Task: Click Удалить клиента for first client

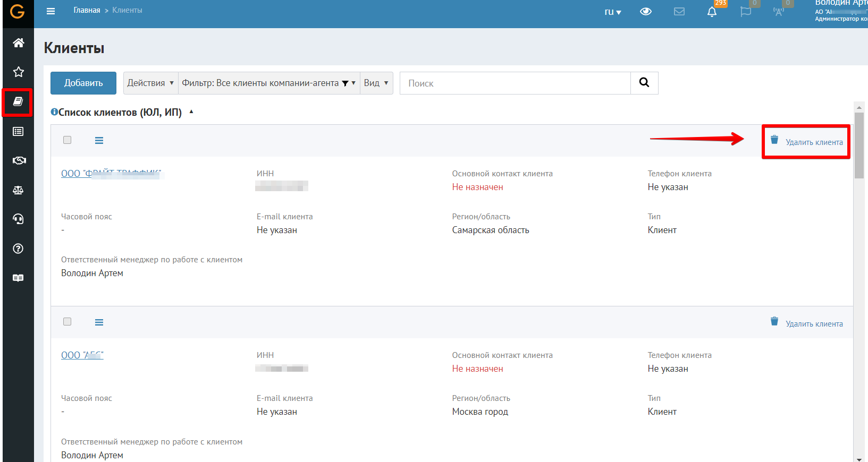Action: pos(814,142)
